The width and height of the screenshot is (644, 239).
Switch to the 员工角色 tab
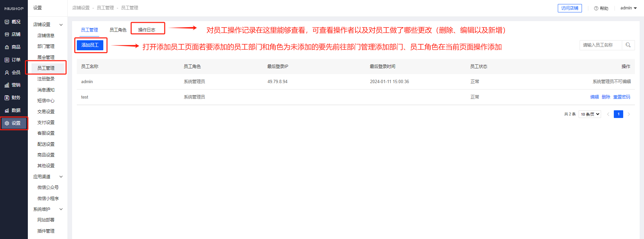[118, 30]
